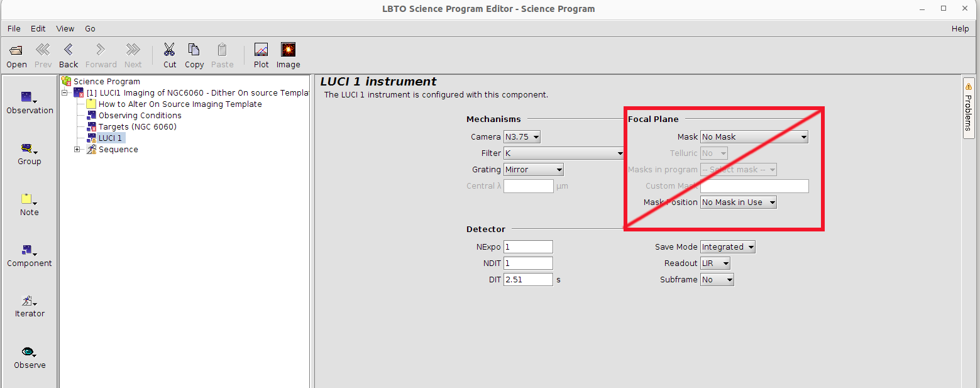Select Observing Conditions in tree
The width and height of the screenshot is (980, 388).
click(x=140, y=116)
